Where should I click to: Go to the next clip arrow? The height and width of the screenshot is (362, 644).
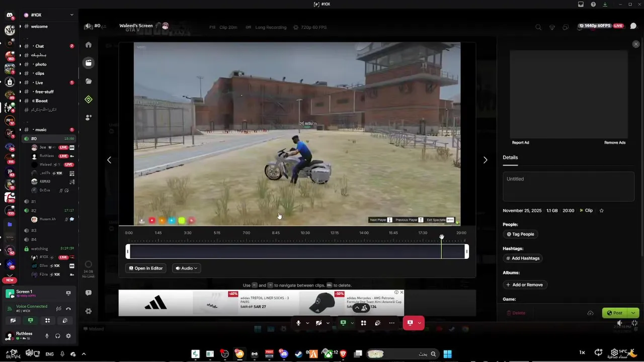point(485,160)
